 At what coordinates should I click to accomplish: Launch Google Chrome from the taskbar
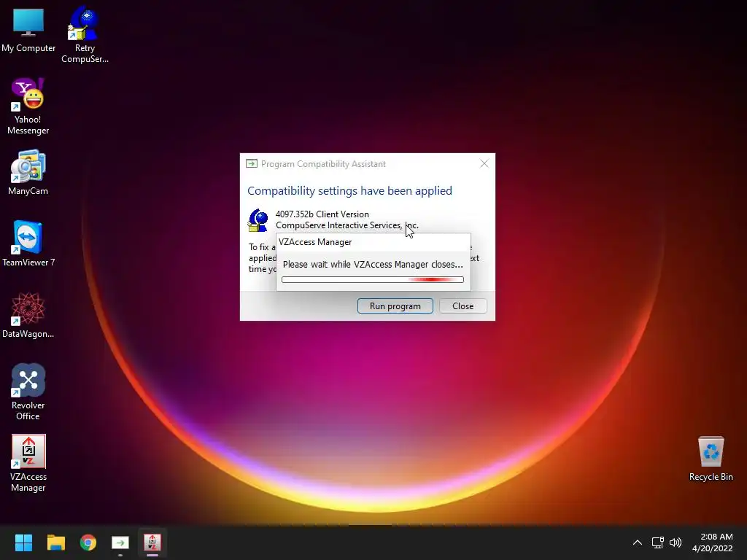pos(88,542)
